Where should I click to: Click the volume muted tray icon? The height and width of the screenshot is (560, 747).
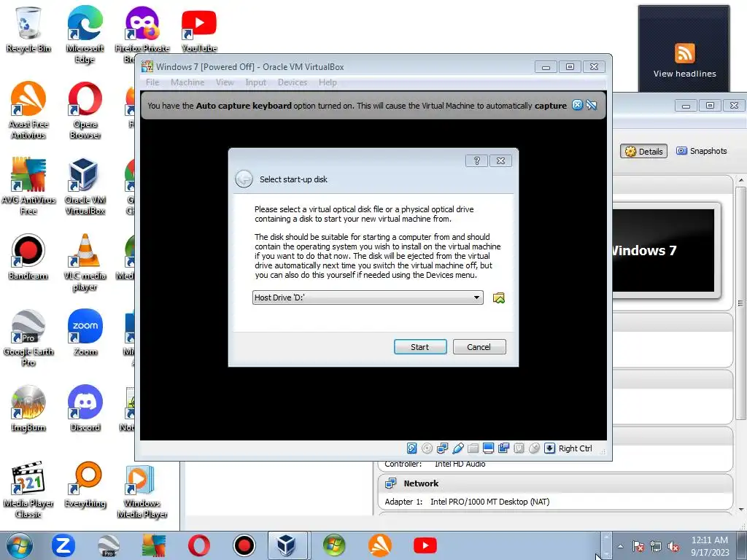pos(673,547)
